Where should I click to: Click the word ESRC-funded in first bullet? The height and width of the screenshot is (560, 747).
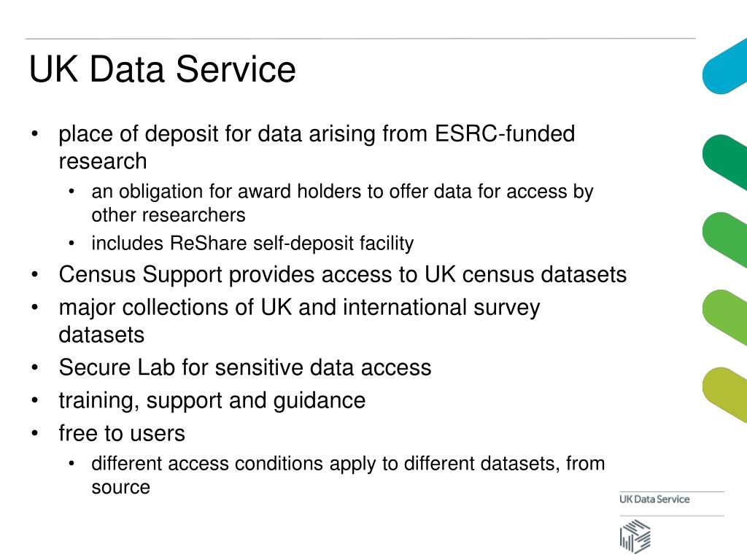[505, 133]
